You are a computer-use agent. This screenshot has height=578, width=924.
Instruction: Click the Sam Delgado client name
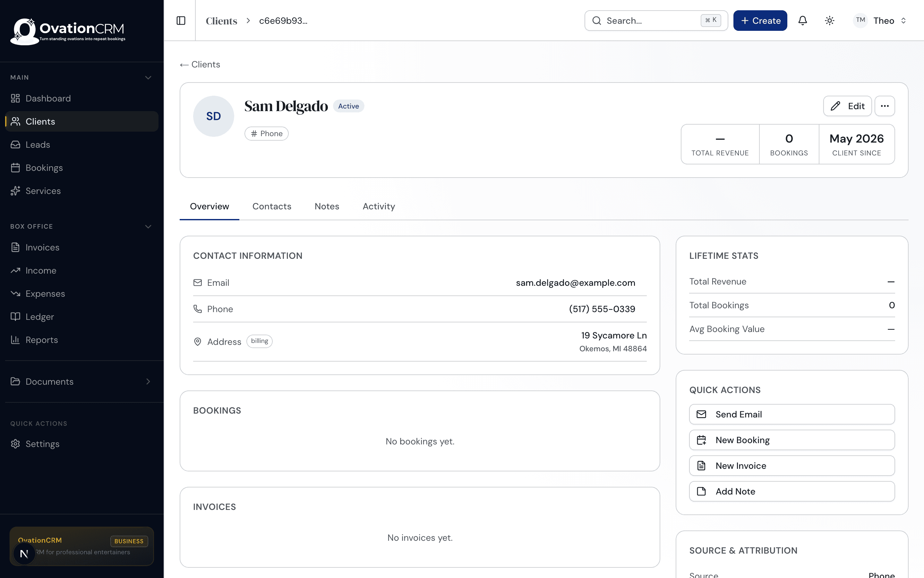point(287,106)
